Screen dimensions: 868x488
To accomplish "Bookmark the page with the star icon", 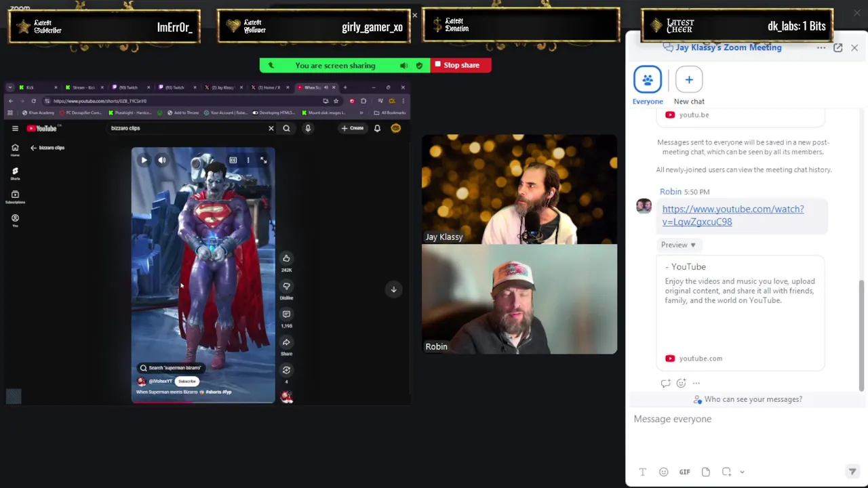I will point(336,101).
